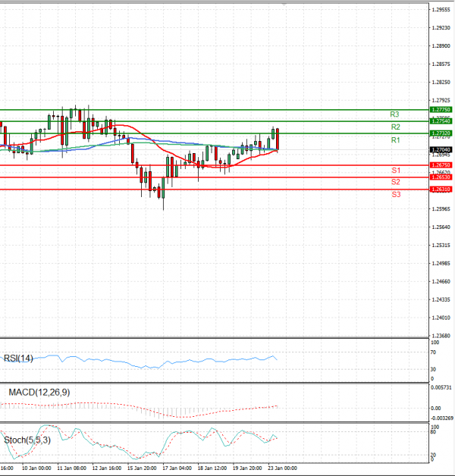This screenshot has height=476, width=455.
Task: Select the current price 1.27040 tag
Action: point(441,149)
